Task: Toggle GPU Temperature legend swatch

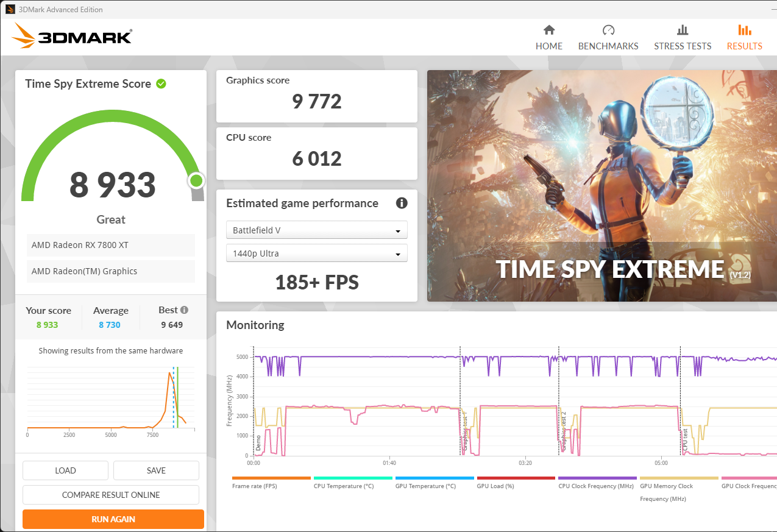Action: click(x=435, y=478)
